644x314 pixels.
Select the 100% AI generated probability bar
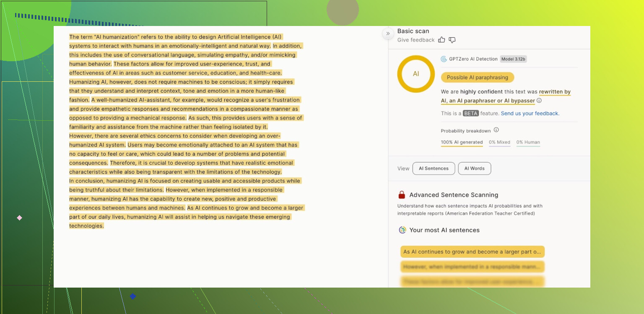pos(462,143)
